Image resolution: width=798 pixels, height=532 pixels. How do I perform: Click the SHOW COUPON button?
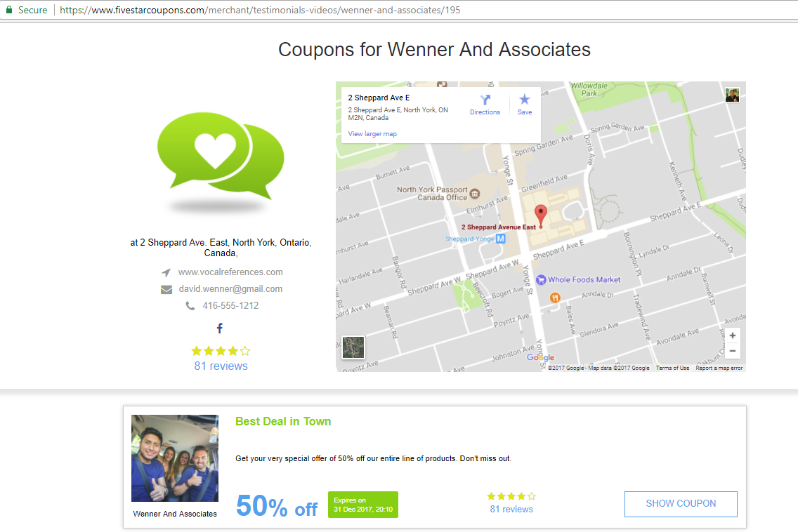[681, 504]
